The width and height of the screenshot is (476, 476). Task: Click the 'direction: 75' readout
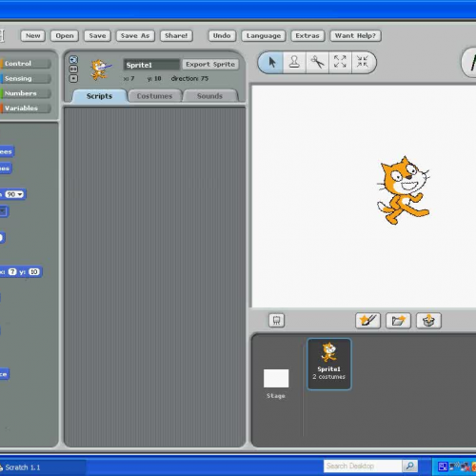coord(189,78)
